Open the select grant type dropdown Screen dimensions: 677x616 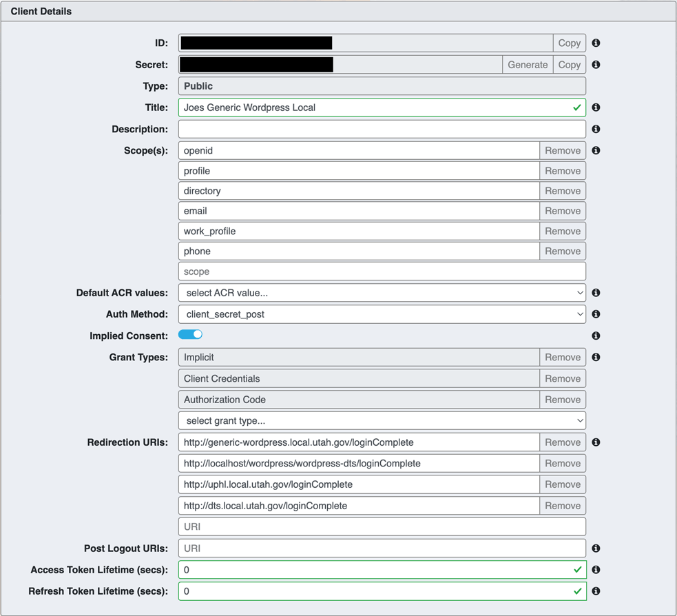[x=382, y=420]
